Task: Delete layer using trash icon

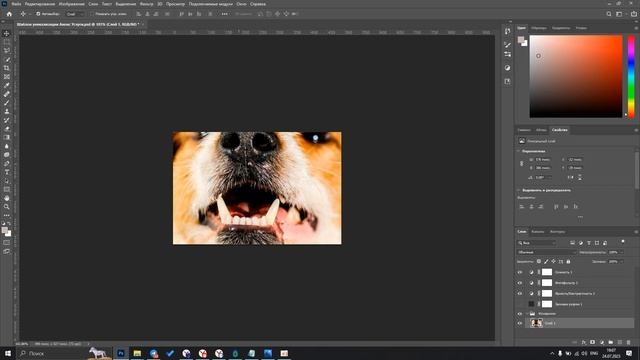Action: click(629, 342)
